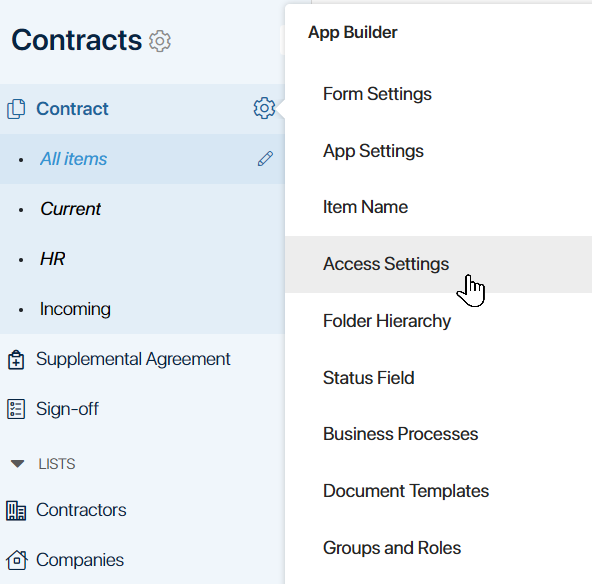Click the gear icon next to Contract
The height and width of the screenshot is (584, 592).
pyautogui.click(x=264, y=108)
